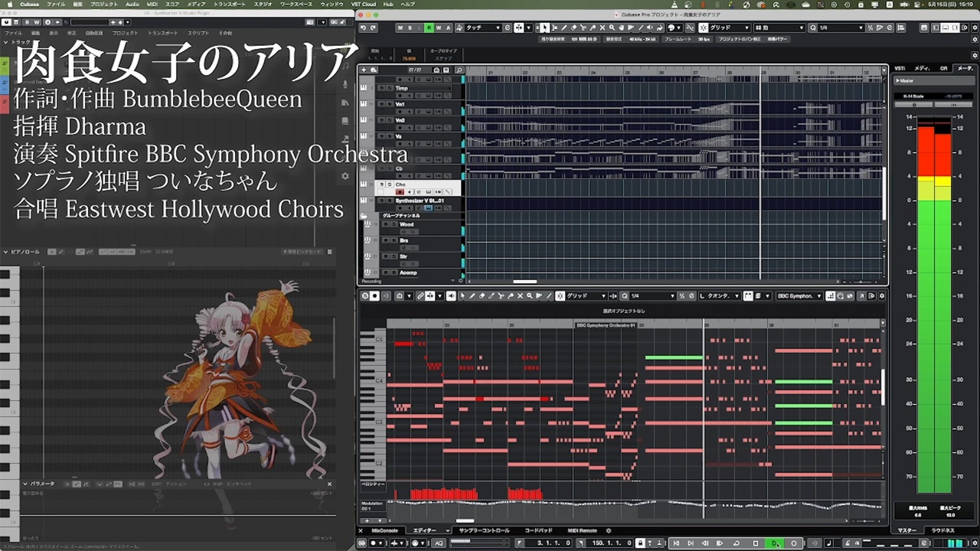Click the Find Tracks magnifier icon

459,70
